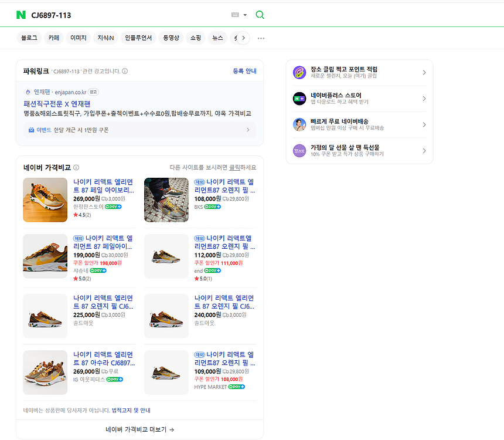
Task: Open the BKS 108,000원 shoe thumbnail
Action: 166,200
